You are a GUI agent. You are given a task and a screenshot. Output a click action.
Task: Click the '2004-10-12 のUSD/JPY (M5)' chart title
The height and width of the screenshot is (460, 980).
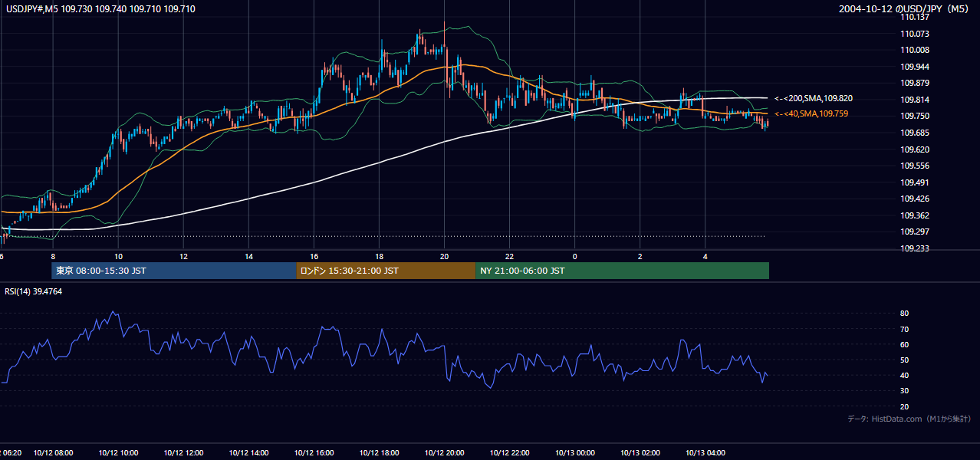(905, 8)
